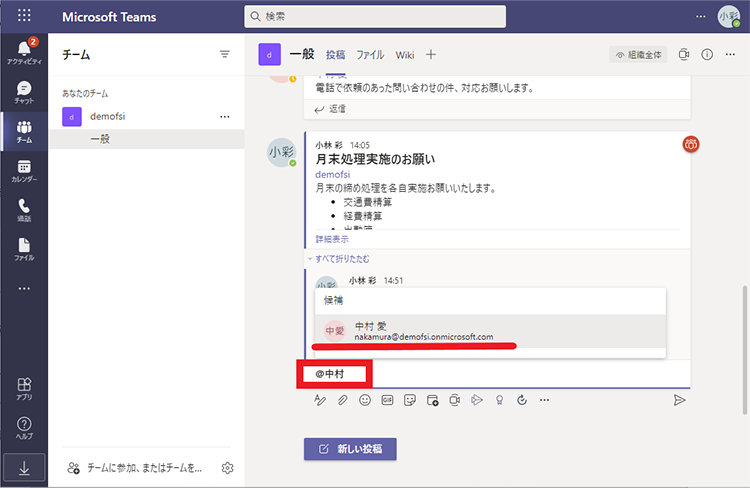
Task: Open the Help icon
Action: coord(24,428)
